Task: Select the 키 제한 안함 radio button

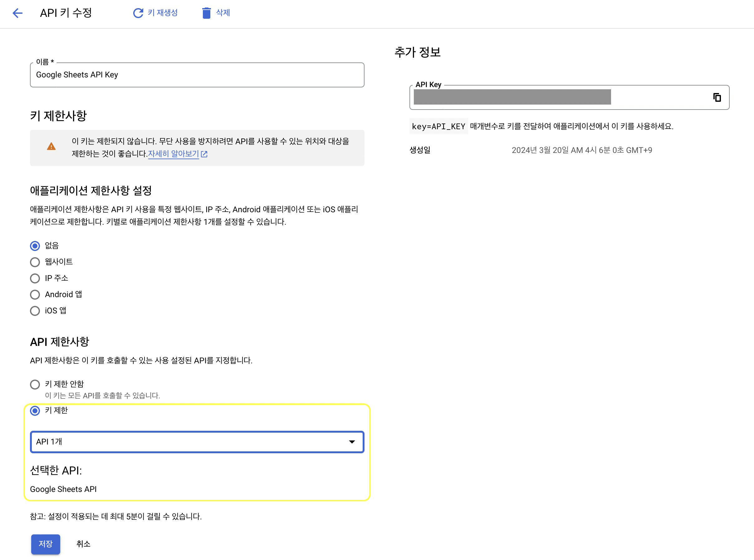Action: point(35,384)
